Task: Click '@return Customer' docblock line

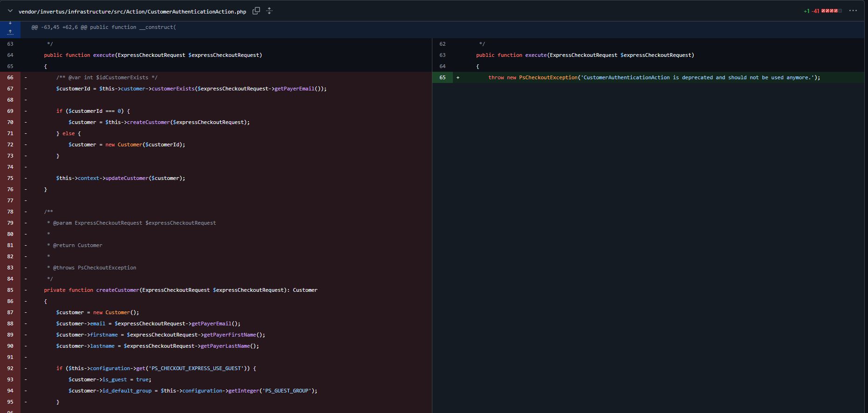Action: 75,245
